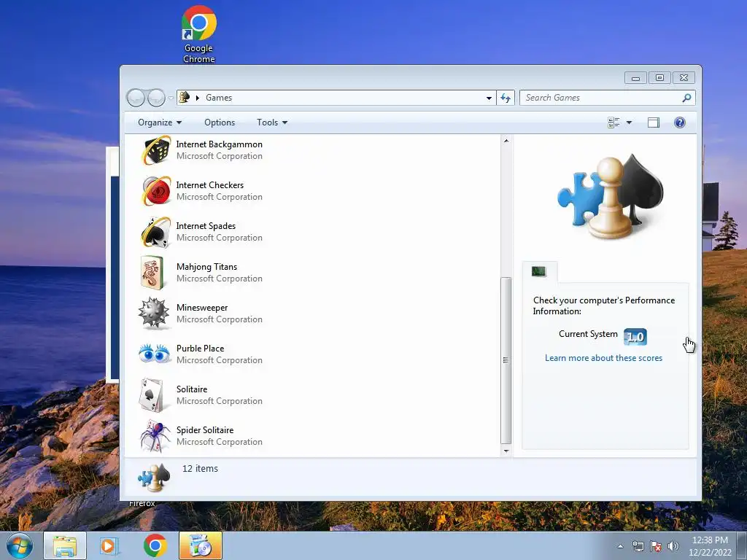Click Games in the address breadcrumb
This screenshot has width=747, height=560.
pyautogui.click(x=219, y=98)
